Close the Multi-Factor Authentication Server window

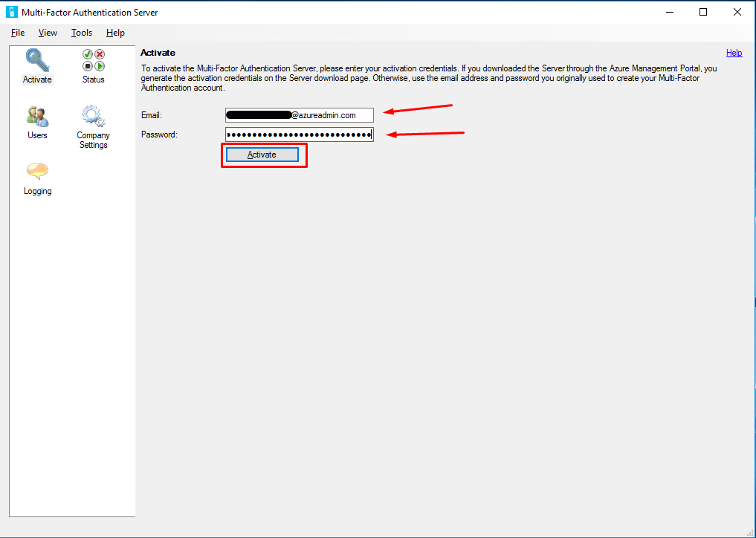(x=737, y=12)
